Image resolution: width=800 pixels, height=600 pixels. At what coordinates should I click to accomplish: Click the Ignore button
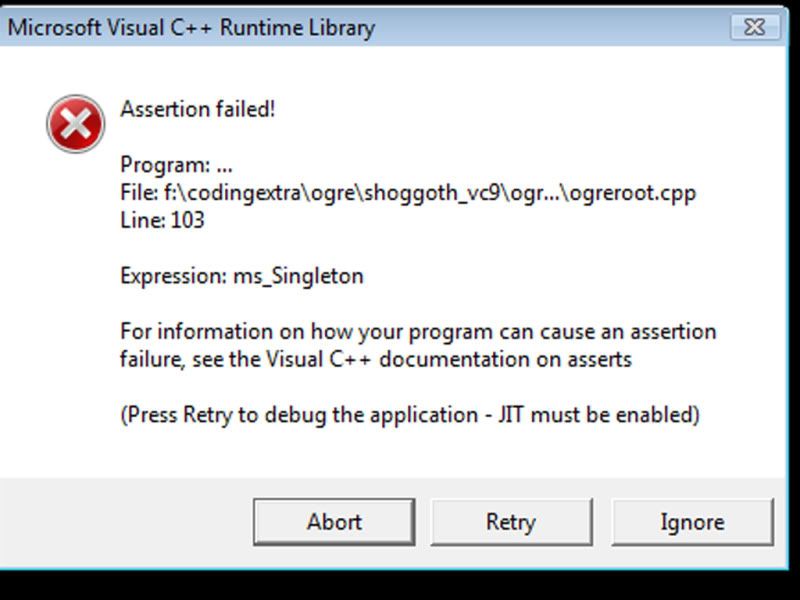(691, 521)
